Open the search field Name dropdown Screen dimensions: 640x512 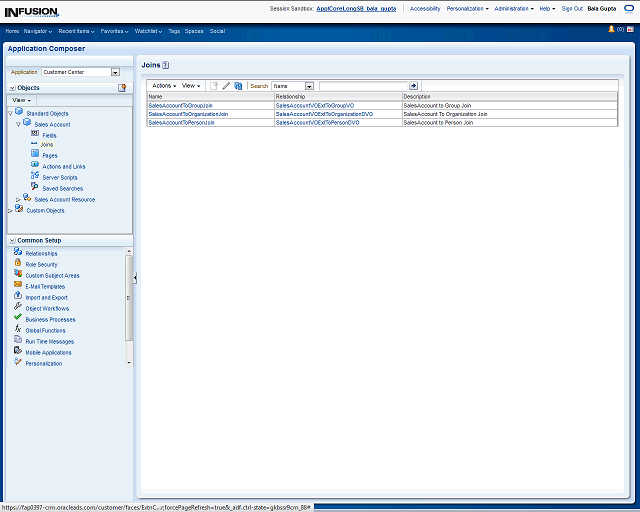point(309,86)
